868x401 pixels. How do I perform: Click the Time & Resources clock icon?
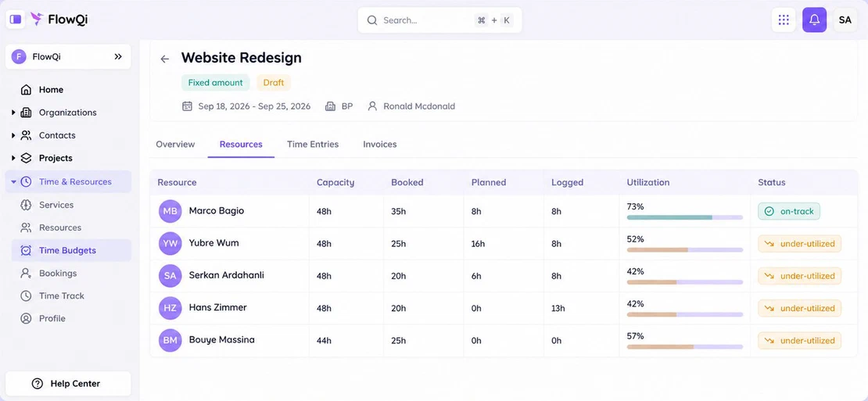pyautogui.click(x=26, y=181)
